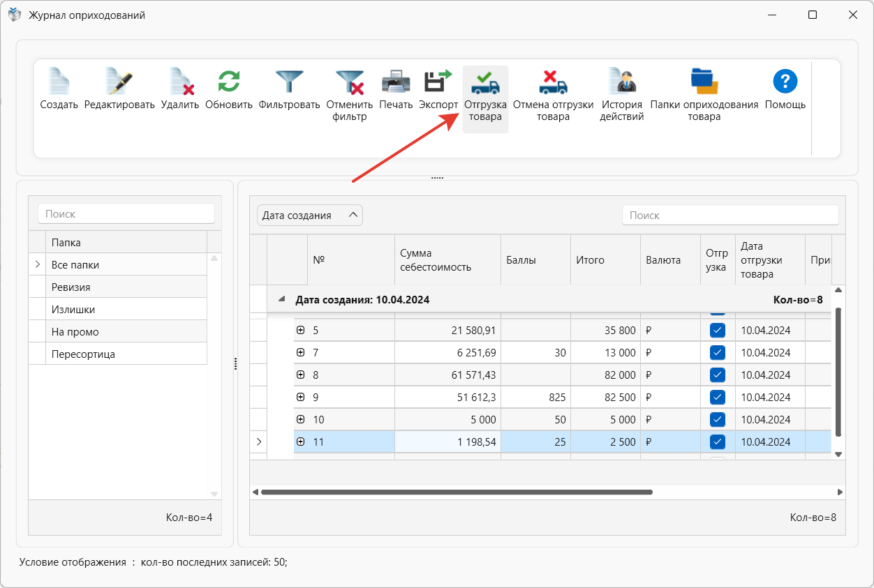Viewport: 874px width, 588px height.
Task: Expand row number 9 details
Action: (301, 397)
